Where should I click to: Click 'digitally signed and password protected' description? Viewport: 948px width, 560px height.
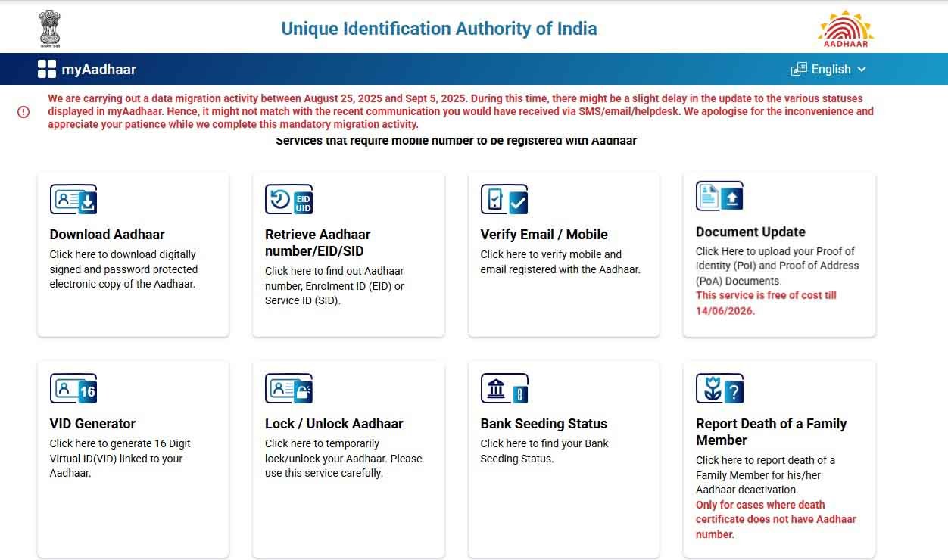123,269
